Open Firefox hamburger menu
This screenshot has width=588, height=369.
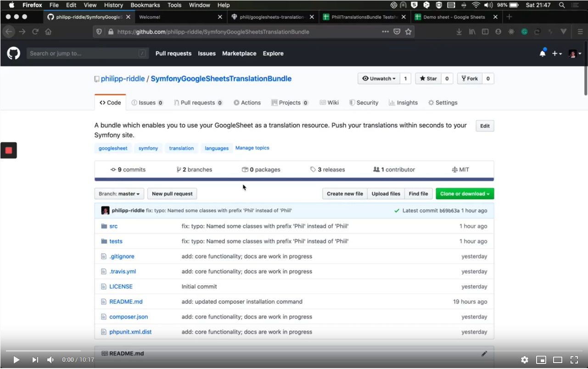pos(579,32)
